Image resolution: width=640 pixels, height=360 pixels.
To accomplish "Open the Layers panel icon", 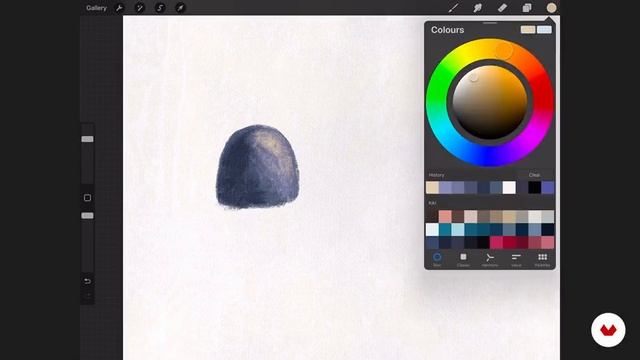I will tap(527, 8).
